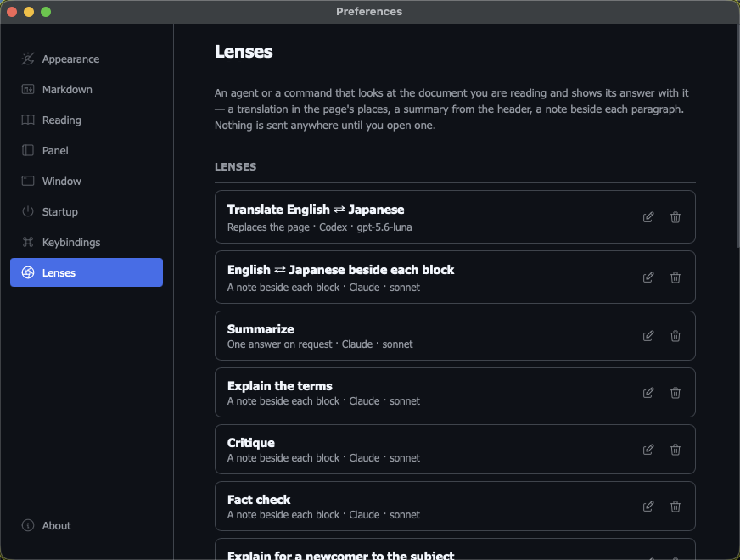Click the lenses description paragraph
740x560 pixels.
click(451, 109)
